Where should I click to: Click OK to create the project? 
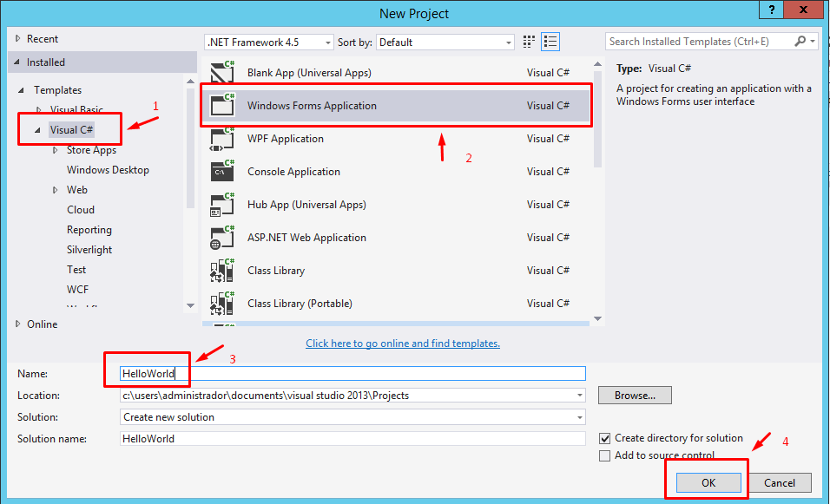(x=708, y=483)
